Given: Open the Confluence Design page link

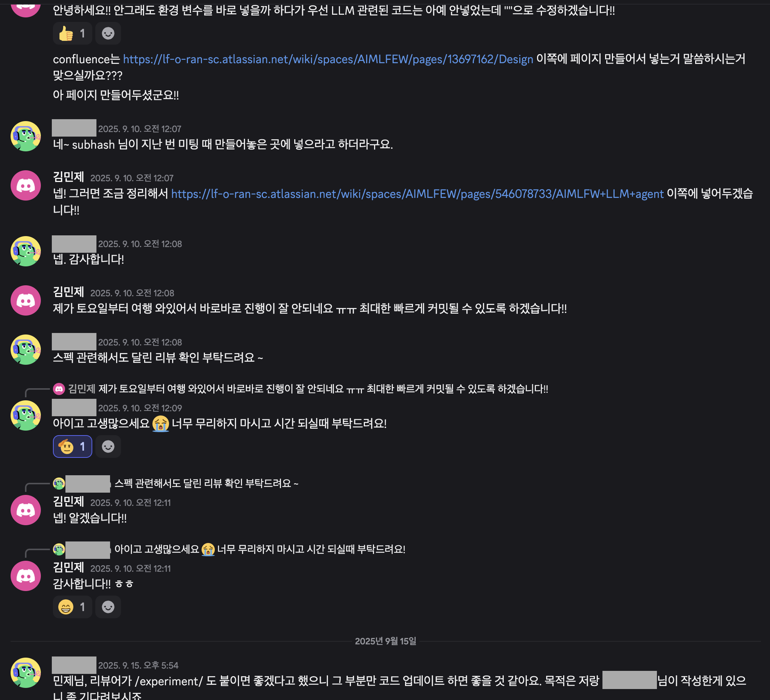Looking at the screenshot, I should (x=328, y=59).
